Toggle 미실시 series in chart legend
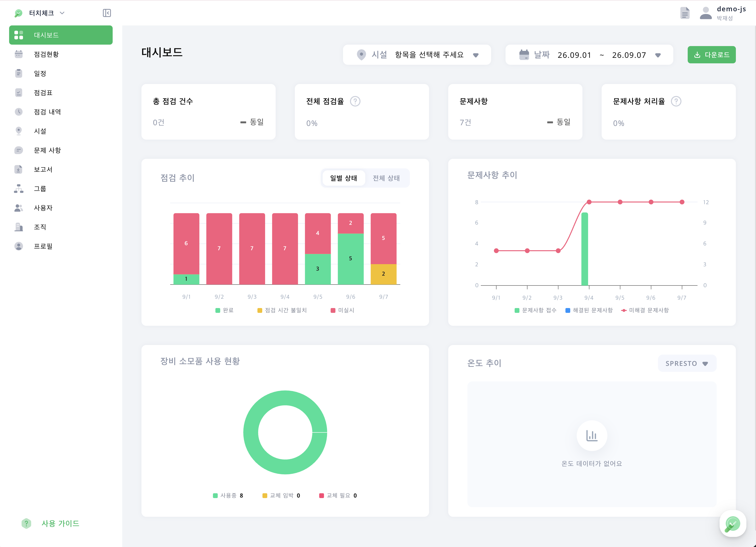The height and width of the screenshot is (547, 756). tap(342, 310)
